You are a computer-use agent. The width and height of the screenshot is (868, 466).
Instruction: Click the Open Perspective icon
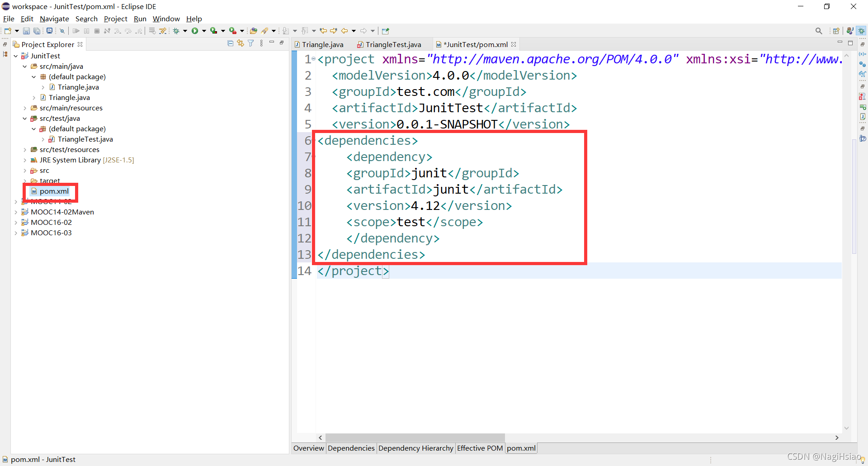coord(836,31)
